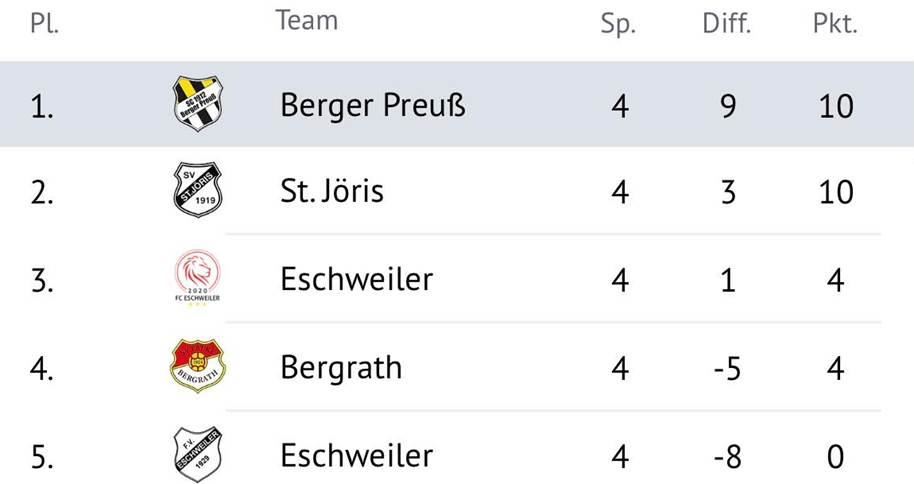Select the points value 10 for Berger Preuß
The height and width of the screenshot is (484, 914).
(x=836, y=106)
